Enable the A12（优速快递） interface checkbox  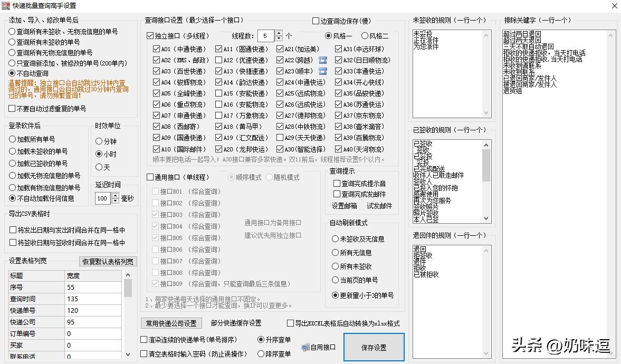pos(218,60)
